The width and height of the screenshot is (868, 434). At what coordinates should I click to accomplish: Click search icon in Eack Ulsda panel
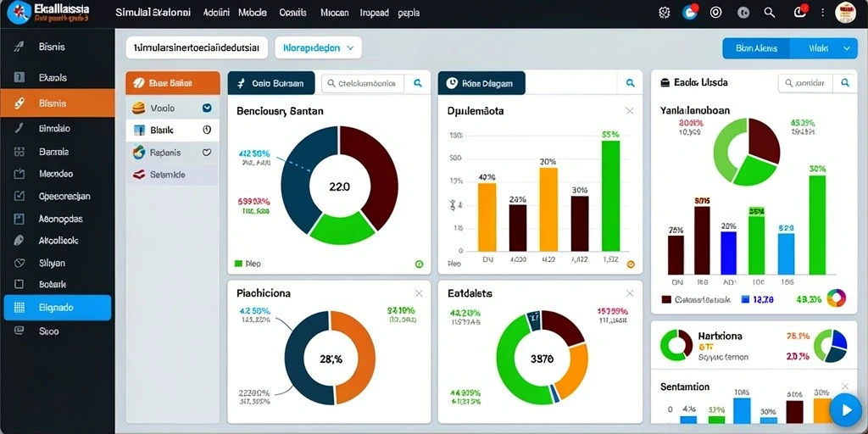click(x=845, y=83)
